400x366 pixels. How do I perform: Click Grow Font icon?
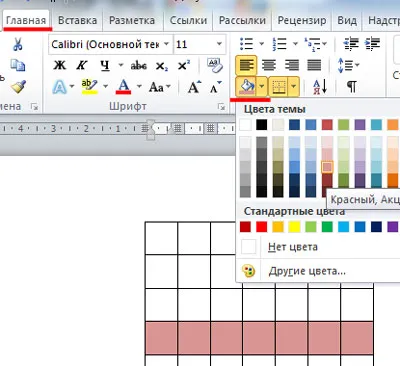(194, 87)
